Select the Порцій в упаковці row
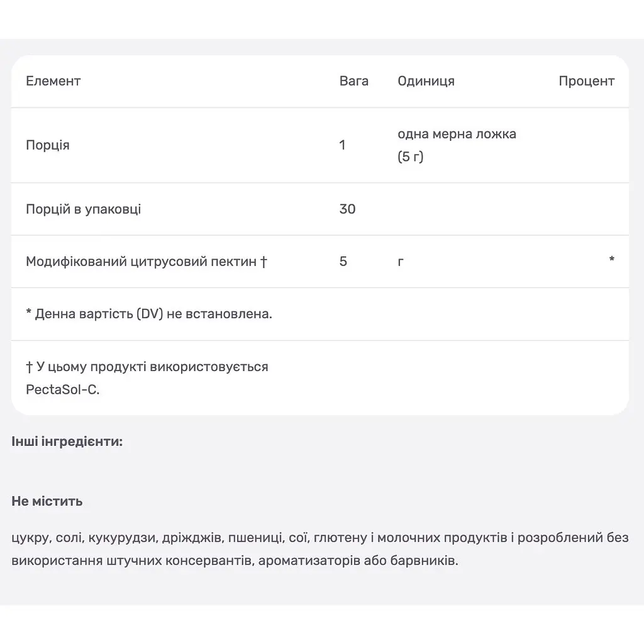This screenshot has height=644, width=644. pos(320,209)
